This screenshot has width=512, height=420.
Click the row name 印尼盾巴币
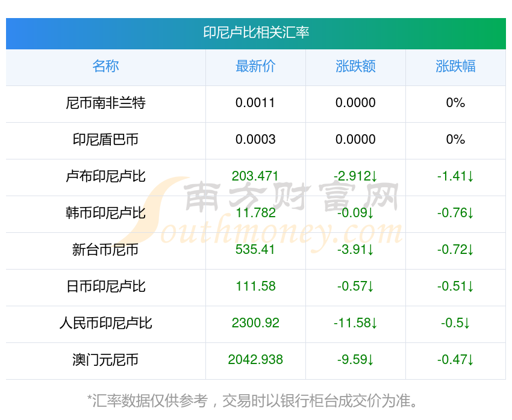105,140
